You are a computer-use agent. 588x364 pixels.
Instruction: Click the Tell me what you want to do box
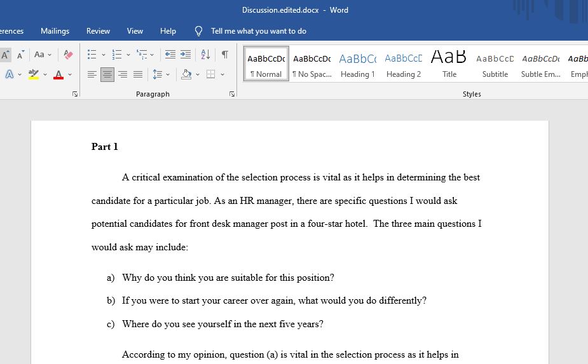tap(258, 31)
